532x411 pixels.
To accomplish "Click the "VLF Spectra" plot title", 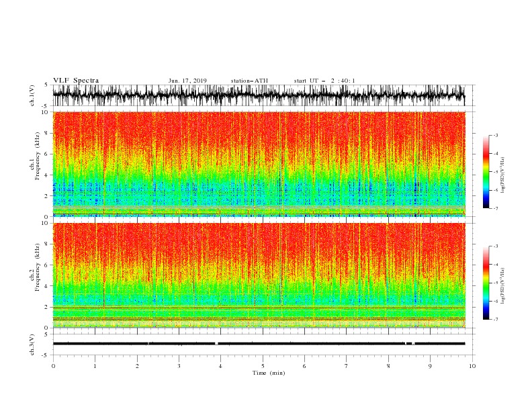I will (x=76, y=81).
